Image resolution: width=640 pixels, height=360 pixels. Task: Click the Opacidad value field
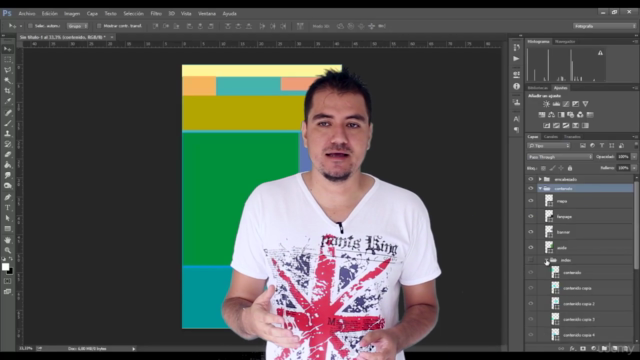point(623,157)
